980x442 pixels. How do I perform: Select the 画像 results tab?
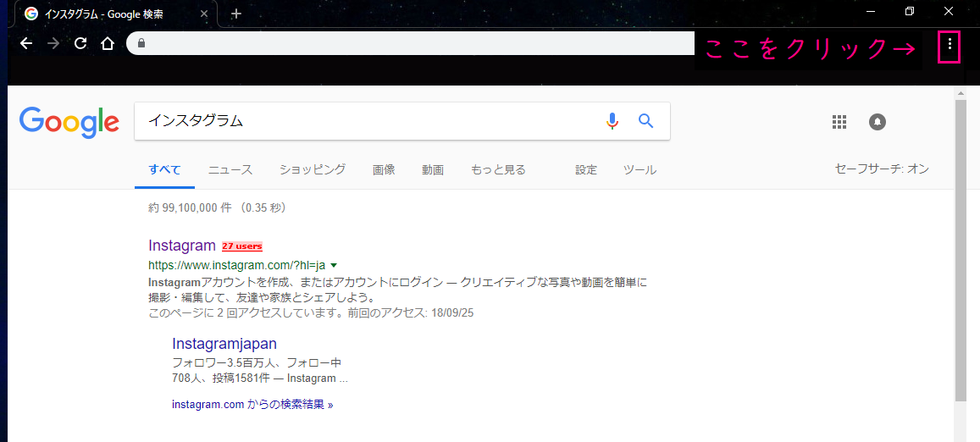click(x=384, y=169)
